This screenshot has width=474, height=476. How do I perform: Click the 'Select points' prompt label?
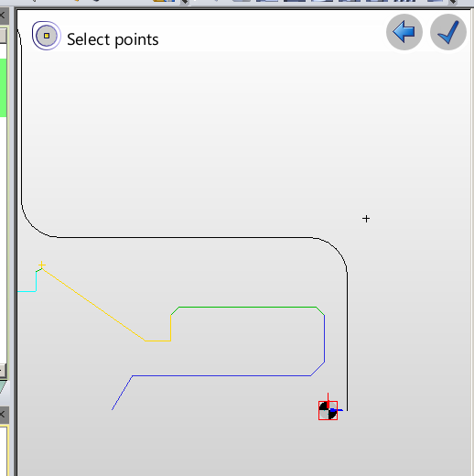pos(113,39)
